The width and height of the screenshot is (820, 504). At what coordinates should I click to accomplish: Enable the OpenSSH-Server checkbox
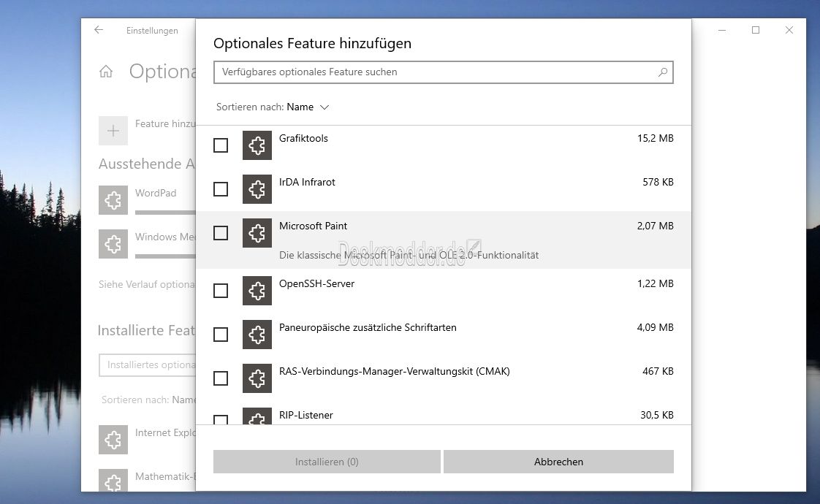221,291
